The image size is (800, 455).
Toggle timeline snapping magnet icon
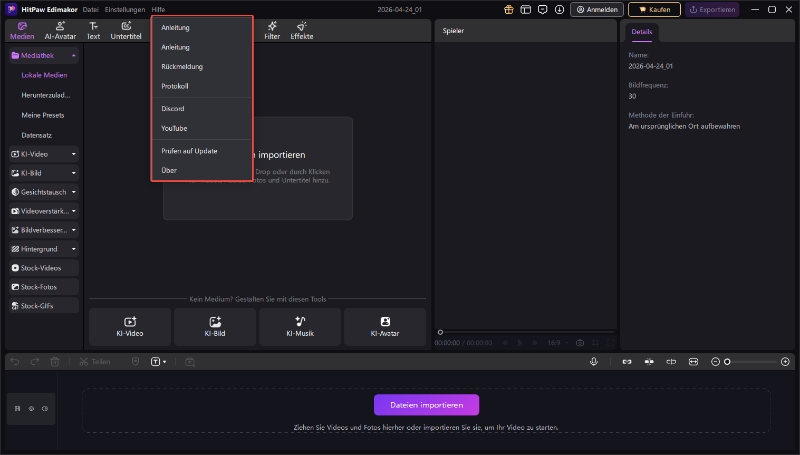pyautogui.click(x=649, y=362)
